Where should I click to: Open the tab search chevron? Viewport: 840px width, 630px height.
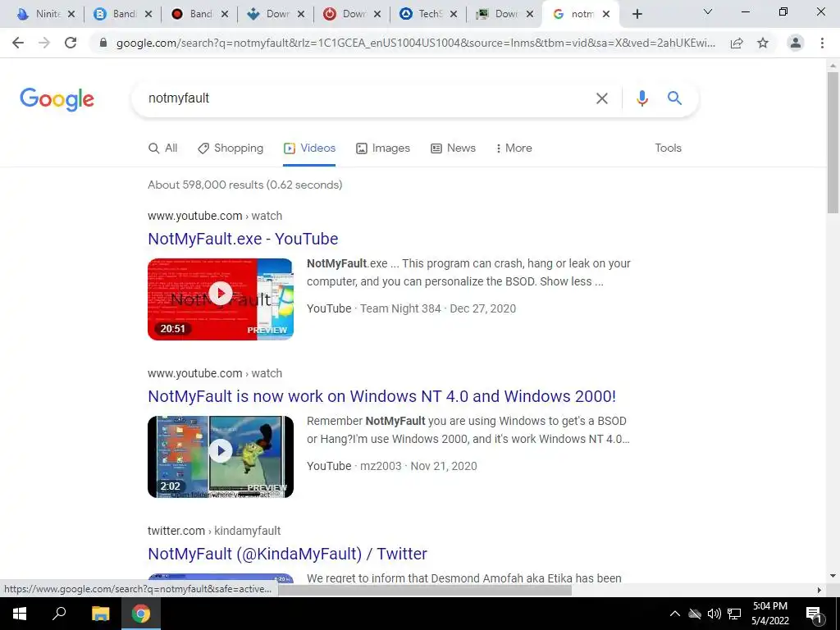(x=708, y=11)
